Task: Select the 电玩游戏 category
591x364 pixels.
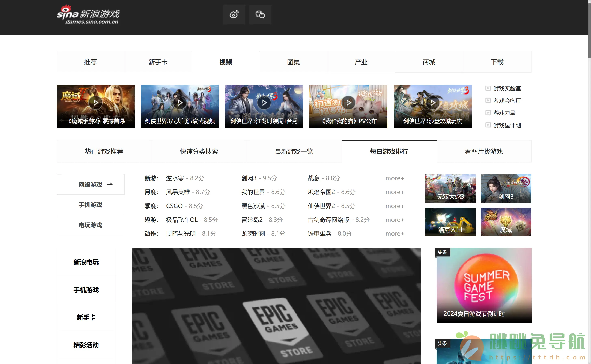Action: (x=91, y=225)
